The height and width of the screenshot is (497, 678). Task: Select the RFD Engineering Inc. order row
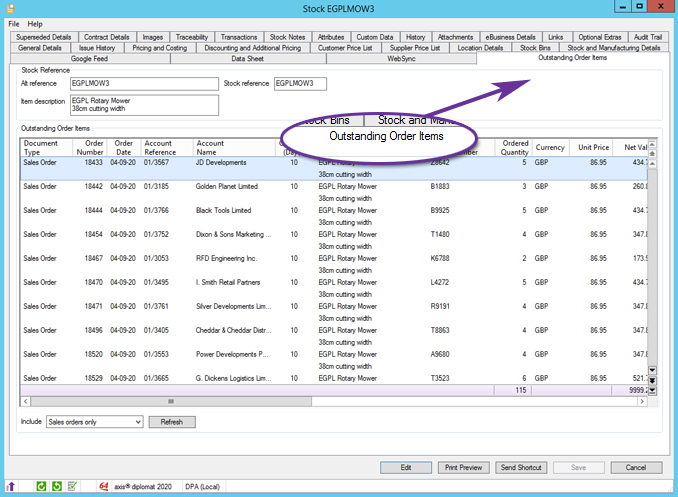pyautogui.click(x=334, y=264)
